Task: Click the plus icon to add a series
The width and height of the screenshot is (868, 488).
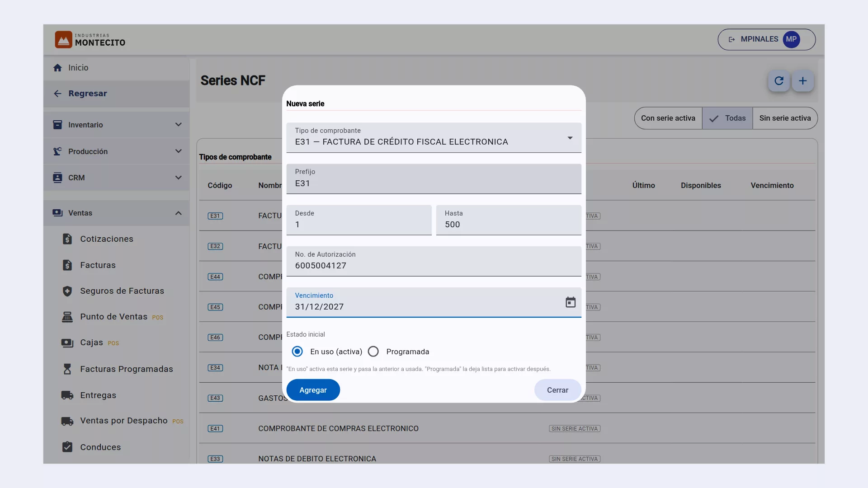Action: point(803,81)
